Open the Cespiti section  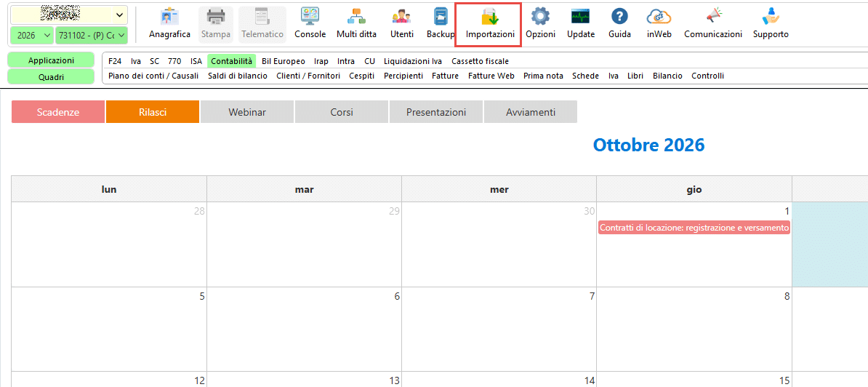click(x=362, y=76)
